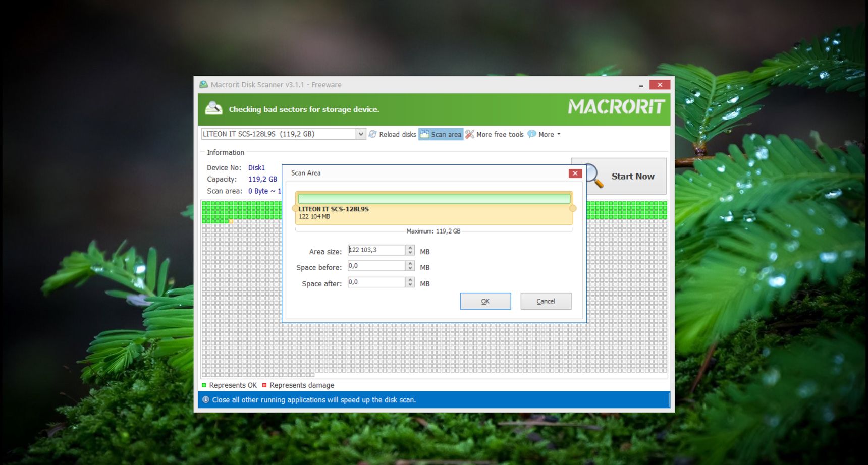Click the green Represents OK legend square
Screen dimensions: 868x465
point(204,385)
